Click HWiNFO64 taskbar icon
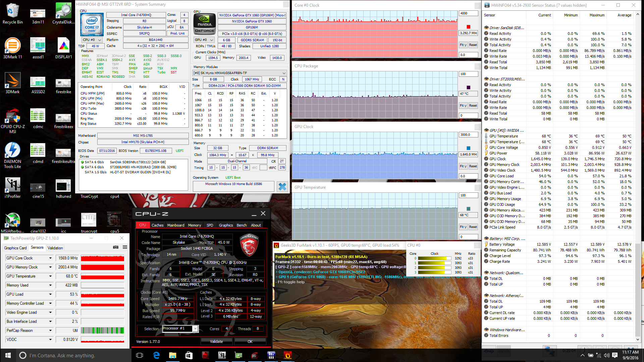The image size is (644, 362). (x=271, y=355)
